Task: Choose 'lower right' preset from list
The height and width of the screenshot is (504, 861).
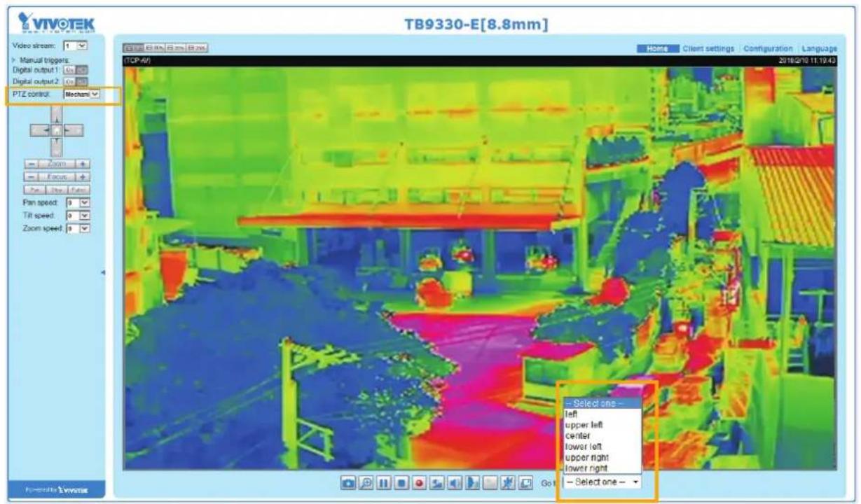Action: (x=602, y=468)
